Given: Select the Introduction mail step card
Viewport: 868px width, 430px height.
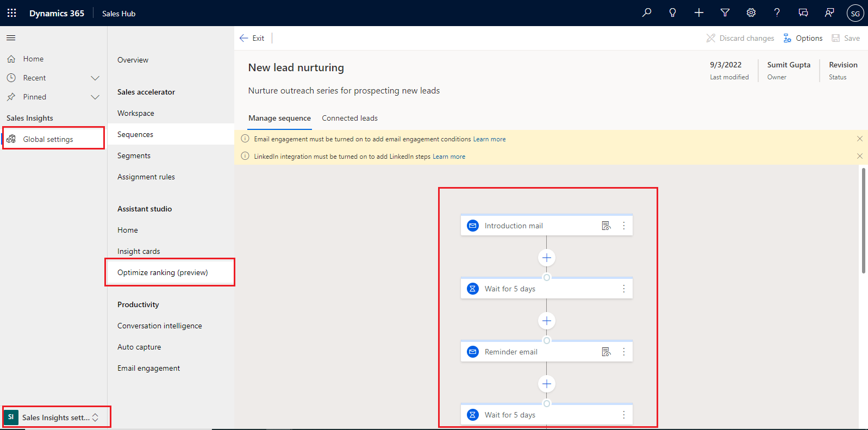Looking at the screenshot, I should pos(547,225).
